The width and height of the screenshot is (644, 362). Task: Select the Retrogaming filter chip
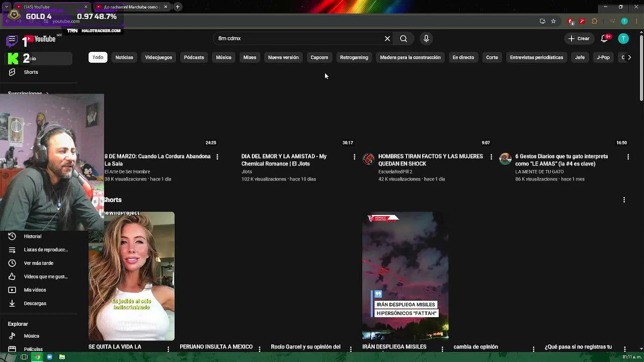click(354, 57)
